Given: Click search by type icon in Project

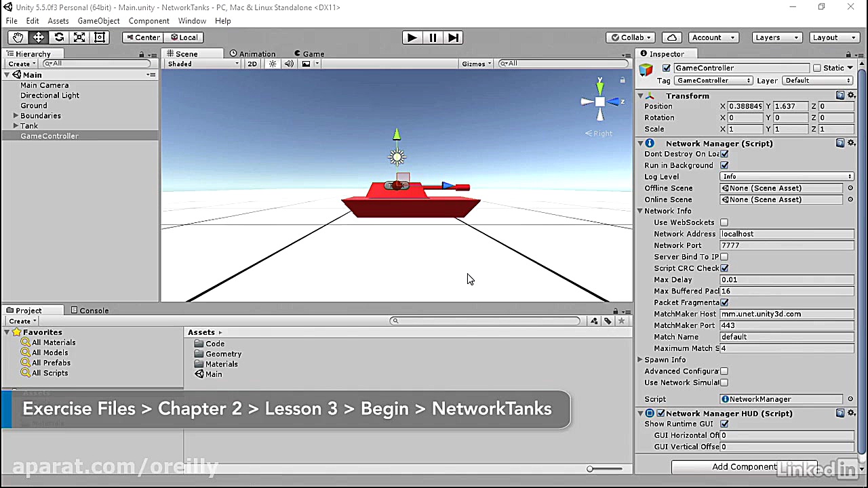Looking at the screenshot, I should click(594, 321).
